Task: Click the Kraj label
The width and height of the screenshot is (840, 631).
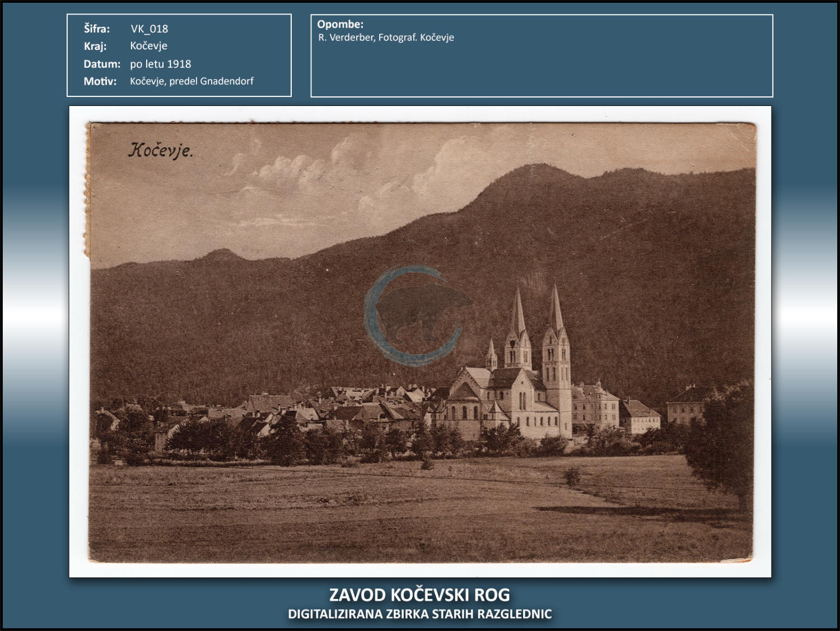Action: (95, 46)
